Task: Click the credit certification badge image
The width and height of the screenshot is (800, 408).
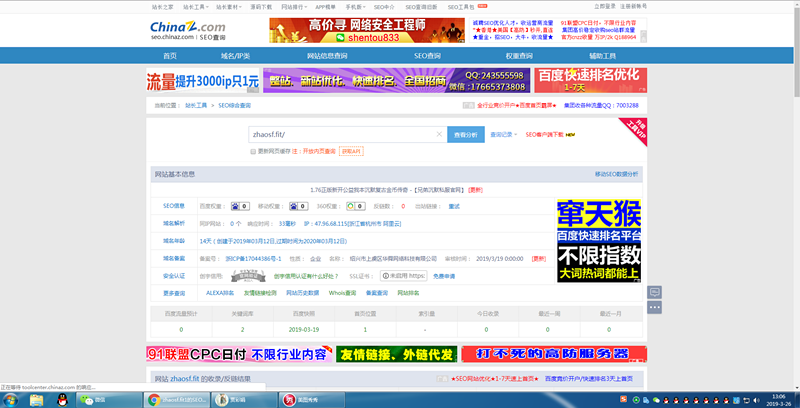Action: pos(248,276)
